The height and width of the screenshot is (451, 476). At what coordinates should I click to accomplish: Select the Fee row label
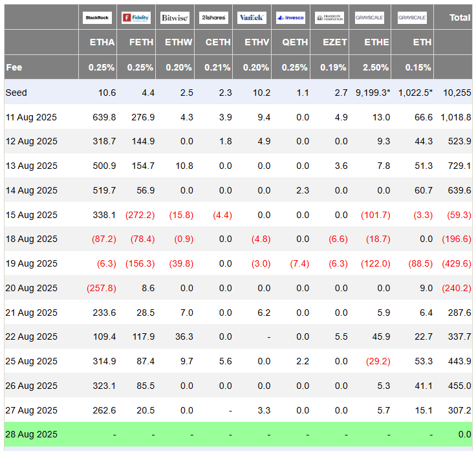click(14, 67)
